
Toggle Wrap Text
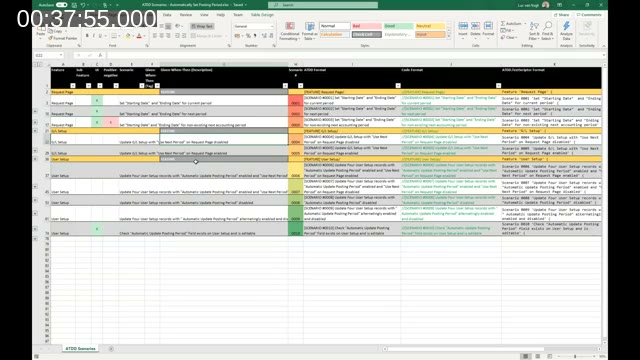202,26
